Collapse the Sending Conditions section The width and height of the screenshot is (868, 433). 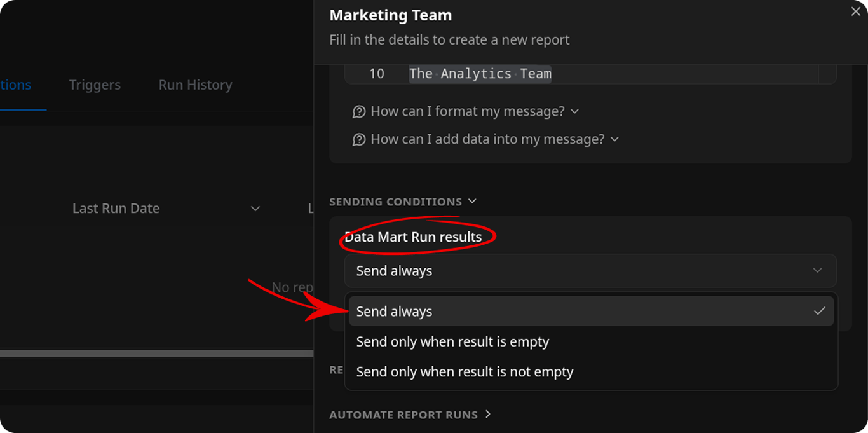[403, 202]
